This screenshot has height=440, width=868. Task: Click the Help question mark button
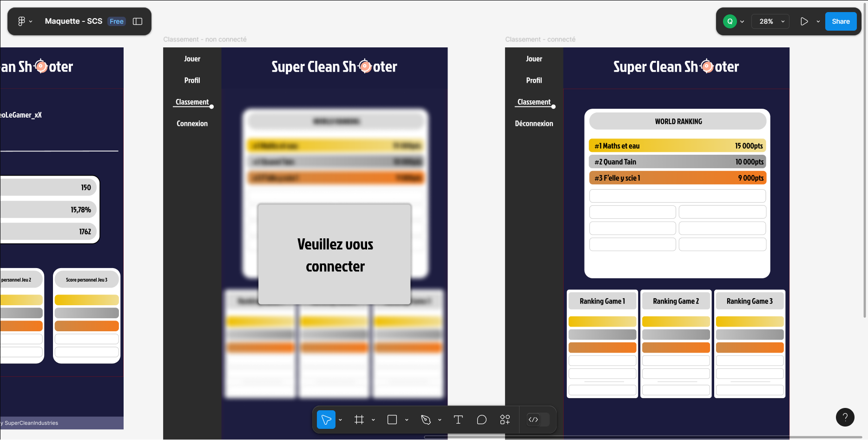point(845,417)
